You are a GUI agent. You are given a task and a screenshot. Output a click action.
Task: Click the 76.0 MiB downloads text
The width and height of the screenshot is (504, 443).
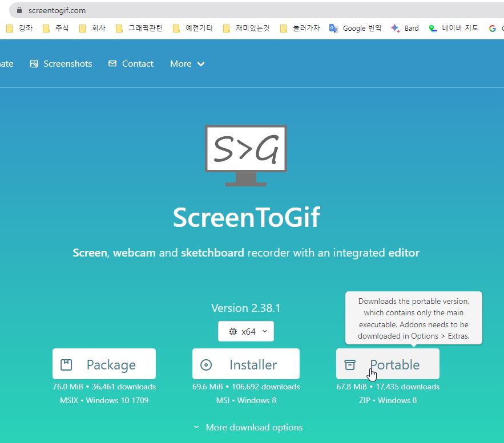click(104, 387)
